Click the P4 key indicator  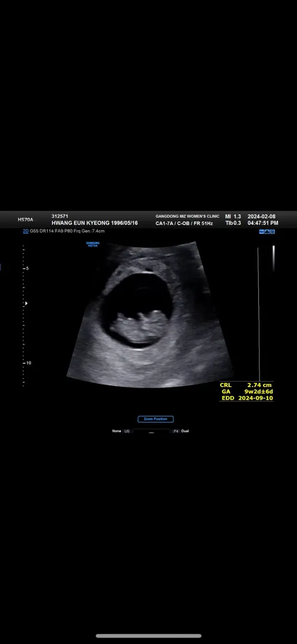coord(175,431)
